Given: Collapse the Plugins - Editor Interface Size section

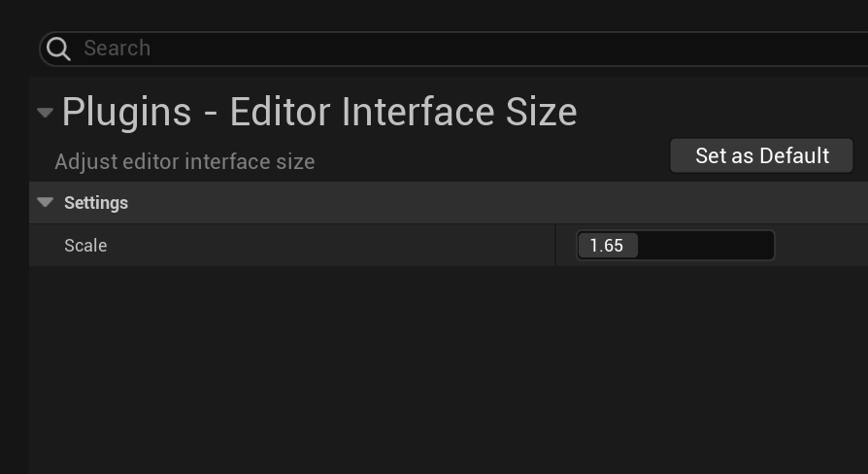Looking at the screenshot, I should click(x=45, y=113).
